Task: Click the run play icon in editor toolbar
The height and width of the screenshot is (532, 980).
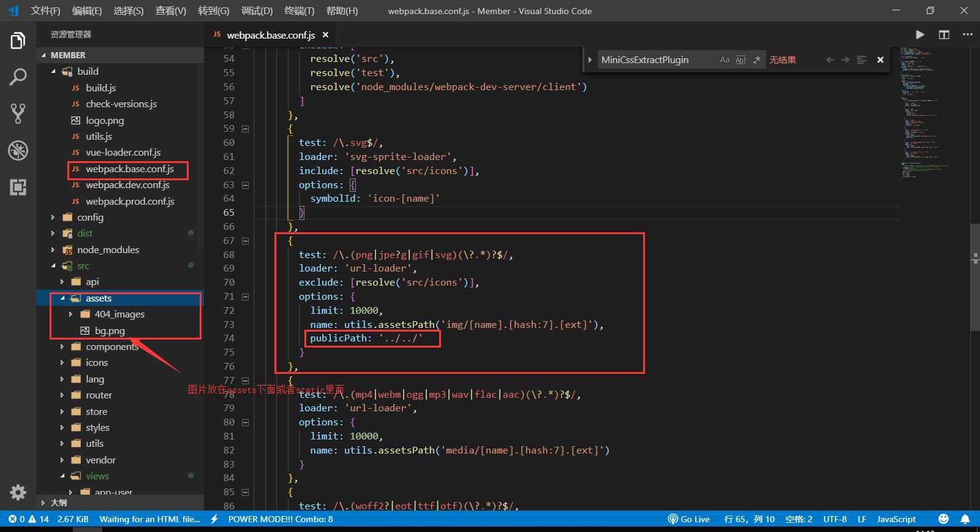Action: [x=919, y=35]
